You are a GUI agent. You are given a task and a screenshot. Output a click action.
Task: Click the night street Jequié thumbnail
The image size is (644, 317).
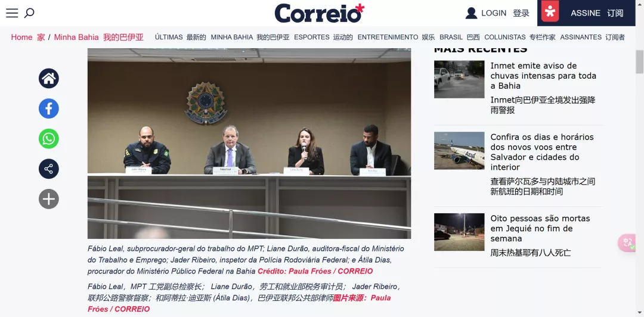point(459,232)
